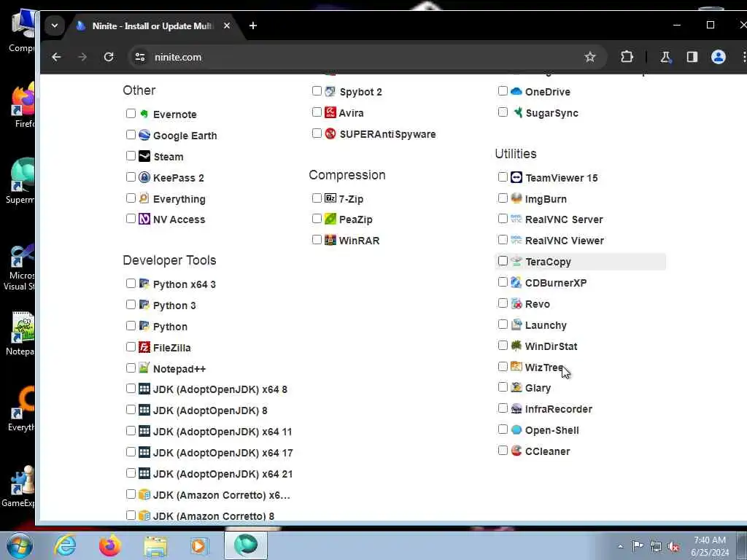Click the Avira red umbrella icon
Image resolution: width=747 pixels, height=560 pixels.
click(330, 112)
